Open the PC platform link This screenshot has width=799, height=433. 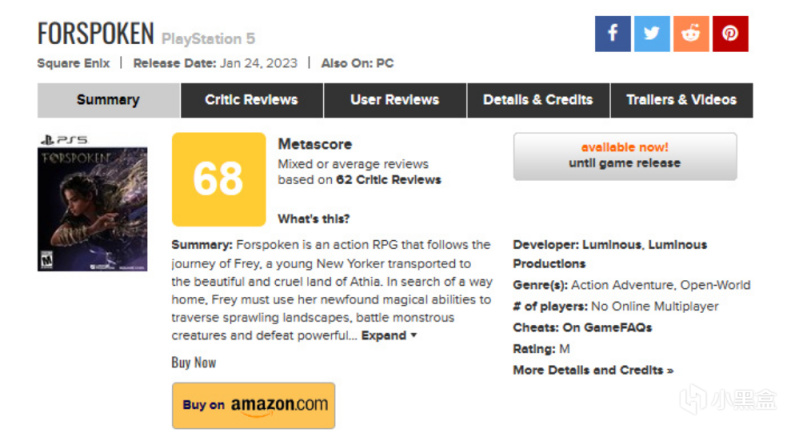(384, 63)
